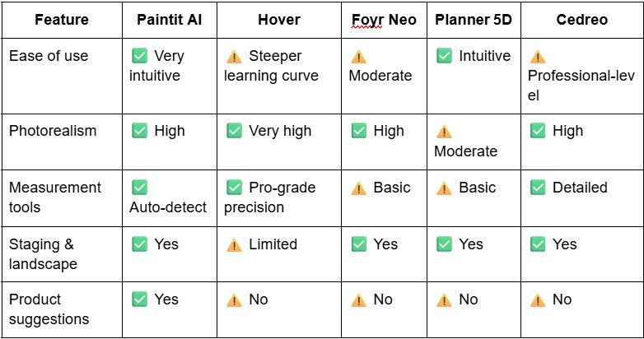Click green checkmark above 'Auto-detect'

pos(139,188)
